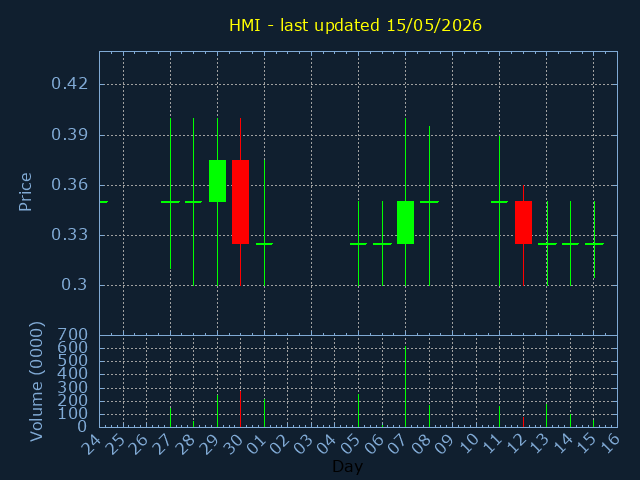Select the 0.33 price tick label
This screenshot has height=480, width=640.
pyautogui.click(x=69, y=235)
